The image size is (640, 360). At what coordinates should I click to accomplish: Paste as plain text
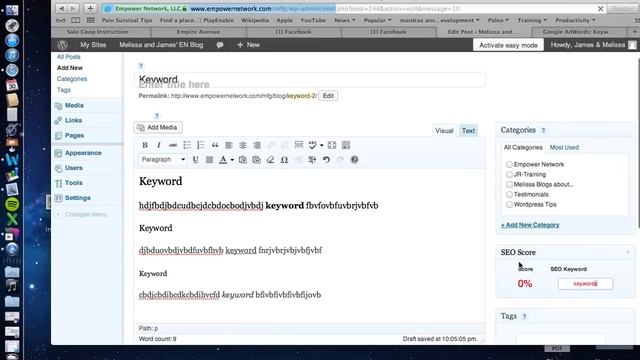(243, 160)
